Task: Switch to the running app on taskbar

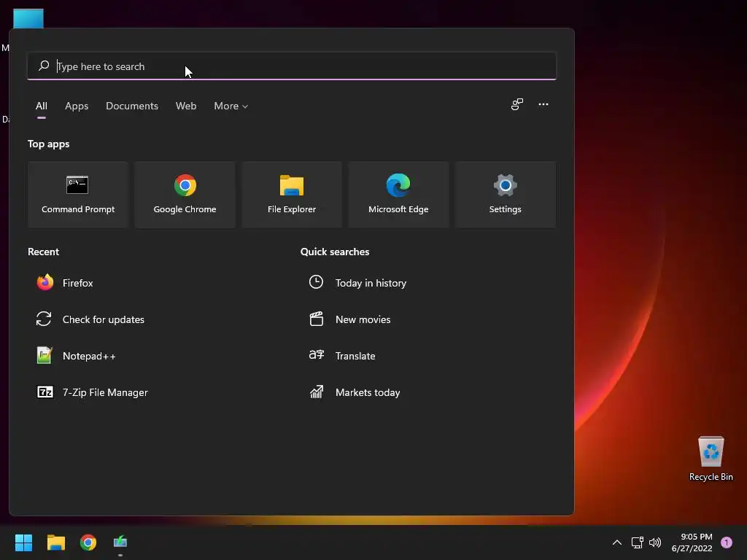Action: point(120,542)
